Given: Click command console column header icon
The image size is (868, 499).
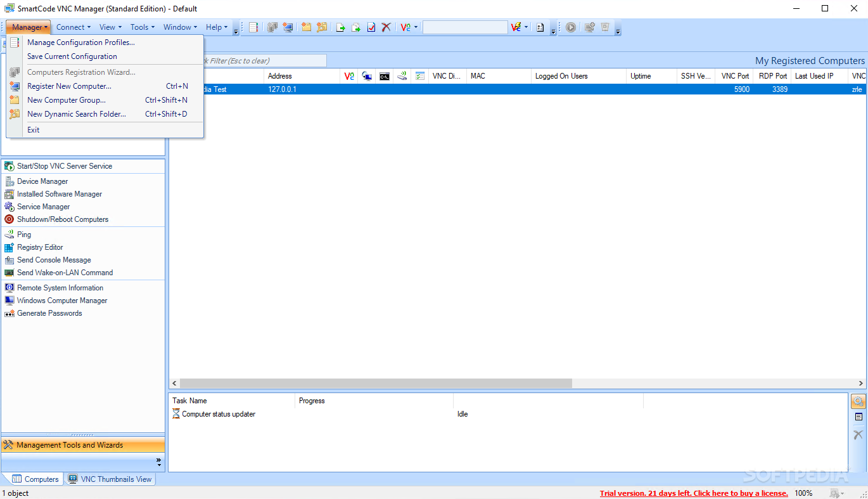Looking at the screenshot, I should pyautogui.click(x=385, y=76).
